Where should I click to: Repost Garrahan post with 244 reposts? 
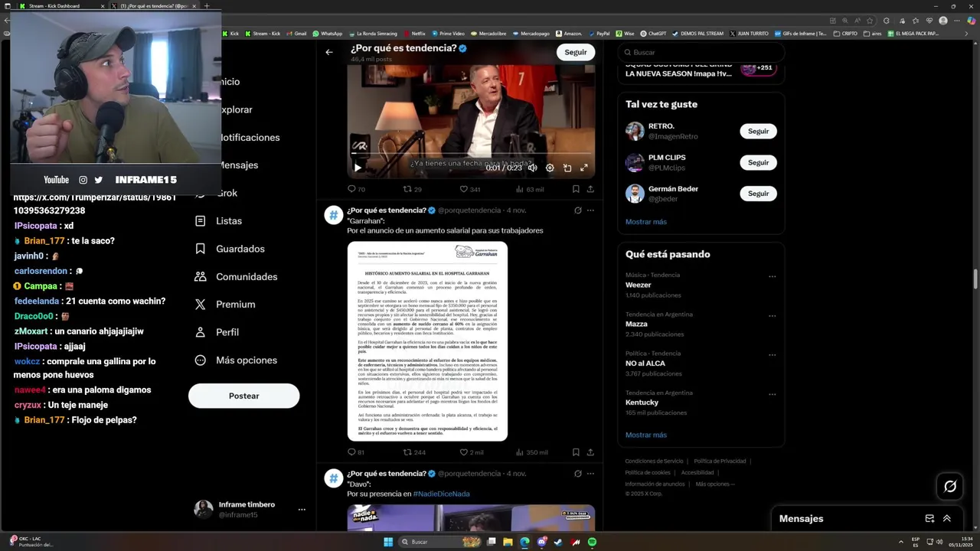(414, 452)
